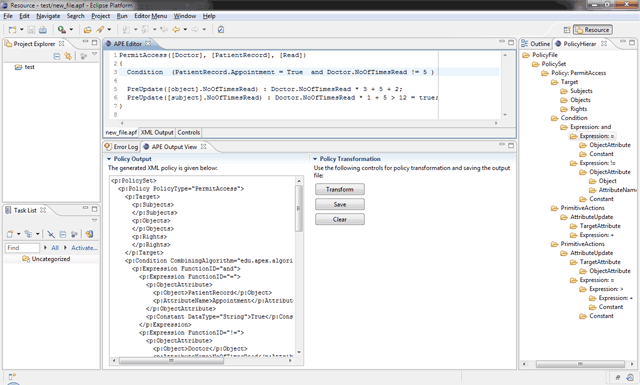The width and height of the screenshot is (640, 385).
Task: Open Task List presentation dropdown arrow
Action: [38, 234]
